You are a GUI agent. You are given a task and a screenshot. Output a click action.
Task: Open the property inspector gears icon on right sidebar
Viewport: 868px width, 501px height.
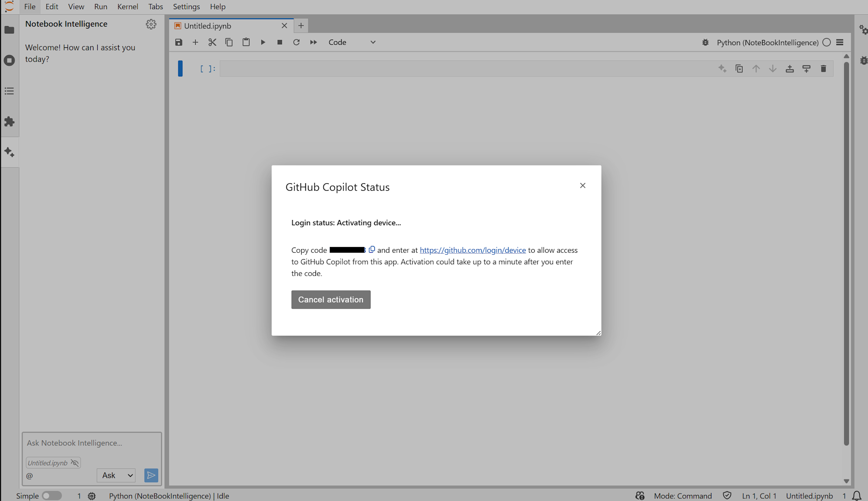[x=863, y=30]
